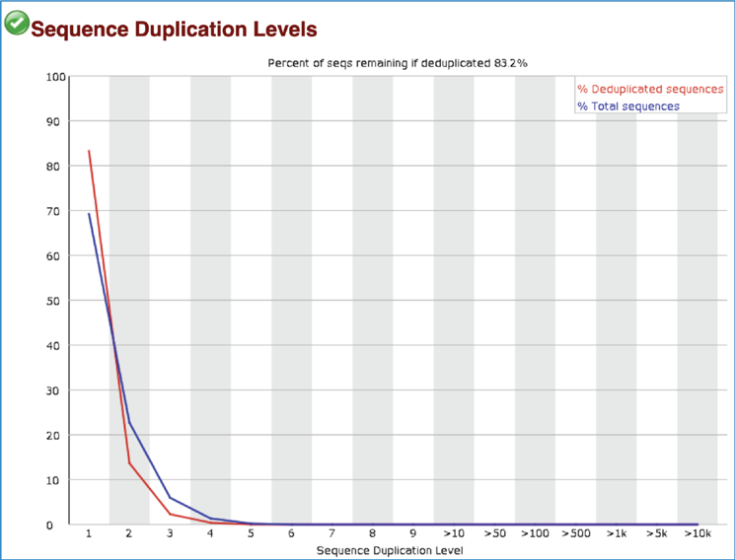The image size is (735, 560).
Task: Click the % Total sequences legend entry
Action: tap(628, 106)
